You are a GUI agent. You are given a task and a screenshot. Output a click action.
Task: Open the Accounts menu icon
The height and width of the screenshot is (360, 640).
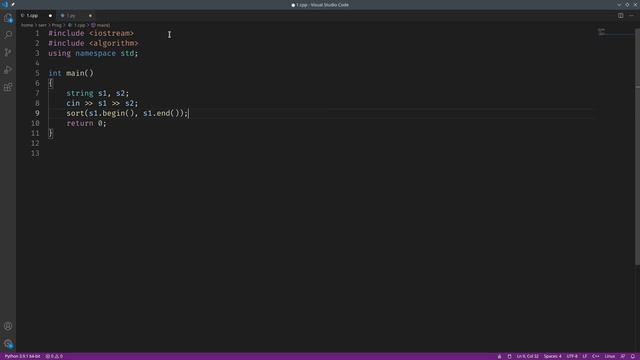click(x=8, y=326)
